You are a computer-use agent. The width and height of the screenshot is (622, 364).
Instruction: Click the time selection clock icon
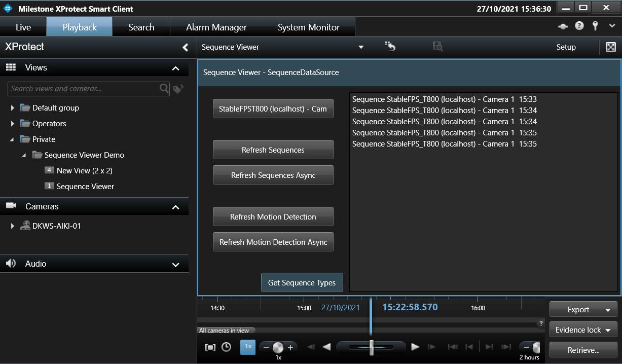(226, 347)
